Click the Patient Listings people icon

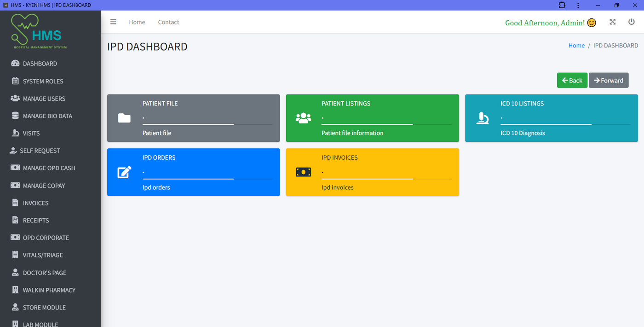(303, 118)
